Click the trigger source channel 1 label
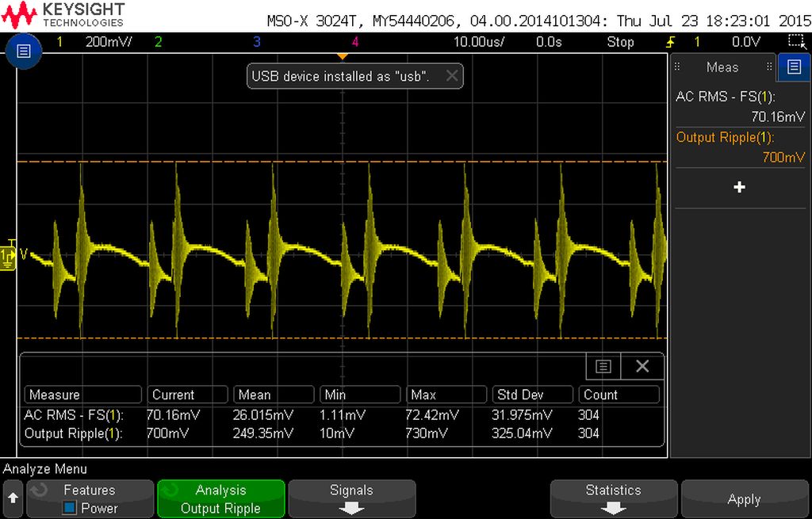 pos(697,42)
